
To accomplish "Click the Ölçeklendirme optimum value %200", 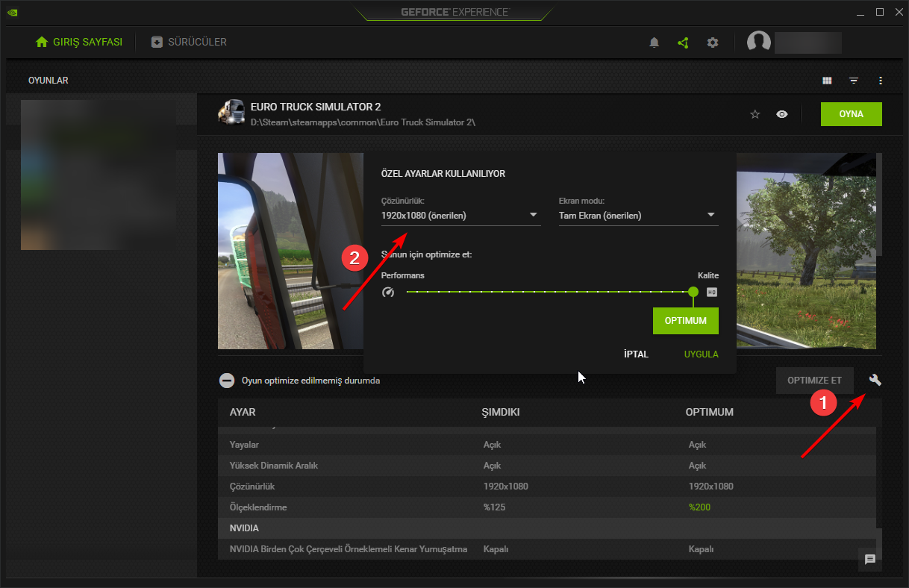I will (x=700, y=507).
